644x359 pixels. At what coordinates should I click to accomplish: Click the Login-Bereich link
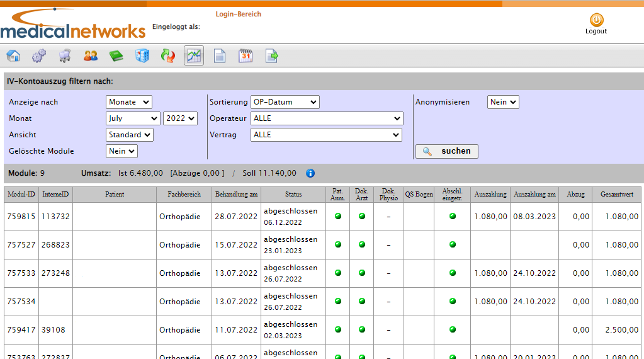(238, 14)
